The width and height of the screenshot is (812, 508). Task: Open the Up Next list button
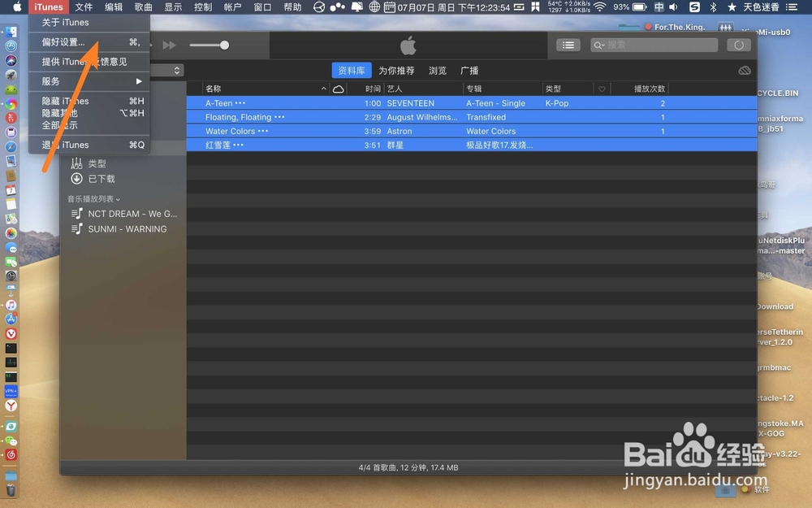tap(568, 45)
